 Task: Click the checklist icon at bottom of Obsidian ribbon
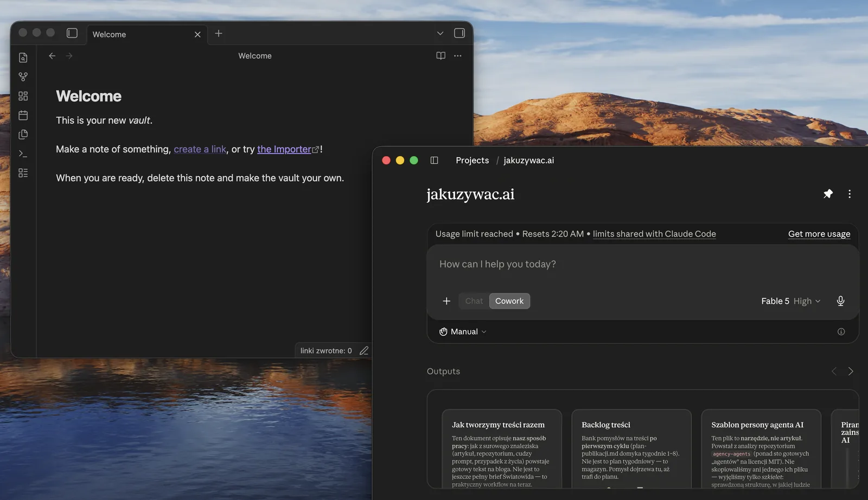click(23, 173)
